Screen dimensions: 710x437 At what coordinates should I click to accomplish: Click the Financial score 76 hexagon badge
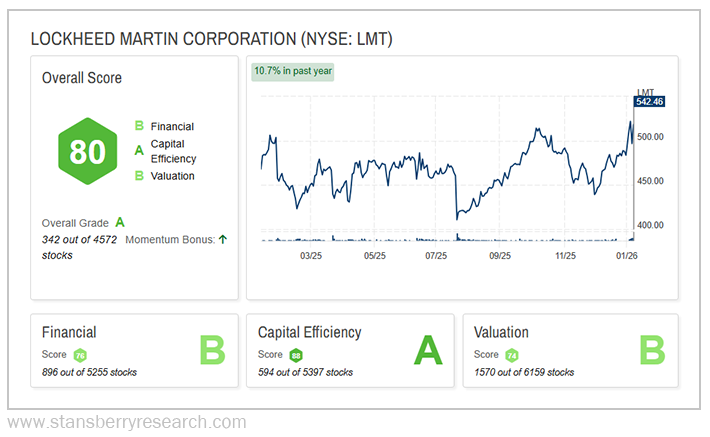coord(80,354)
